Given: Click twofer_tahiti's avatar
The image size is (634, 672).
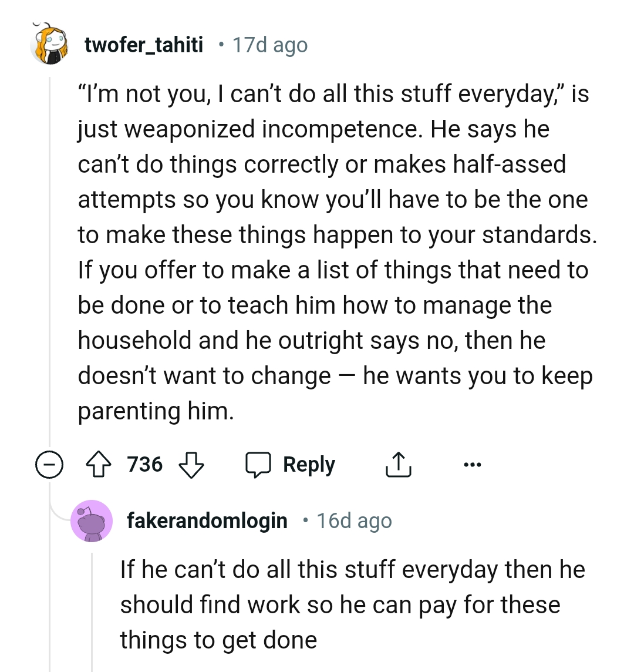Looking at the screenshot, I should (x=50, y=45).
